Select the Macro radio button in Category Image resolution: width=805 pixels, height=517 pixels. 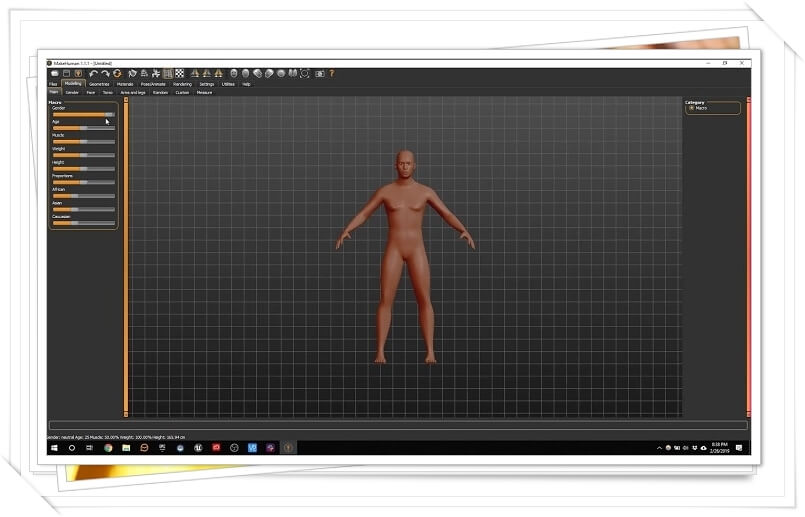[x=691, y=108]
